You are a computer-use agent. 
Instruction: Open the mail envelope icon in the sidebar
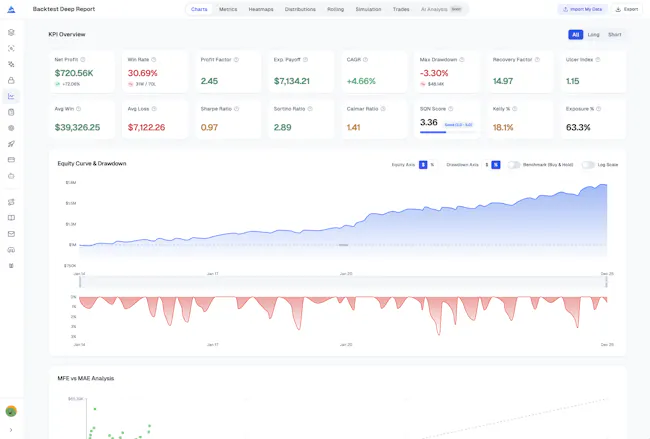(x=11, y=234)
